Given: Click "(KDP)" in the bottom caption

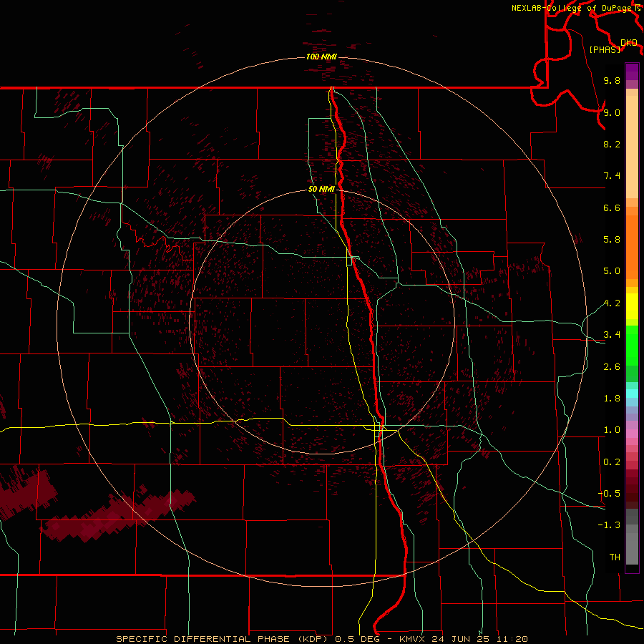Looking at the screenshot, I should point(313,639).
